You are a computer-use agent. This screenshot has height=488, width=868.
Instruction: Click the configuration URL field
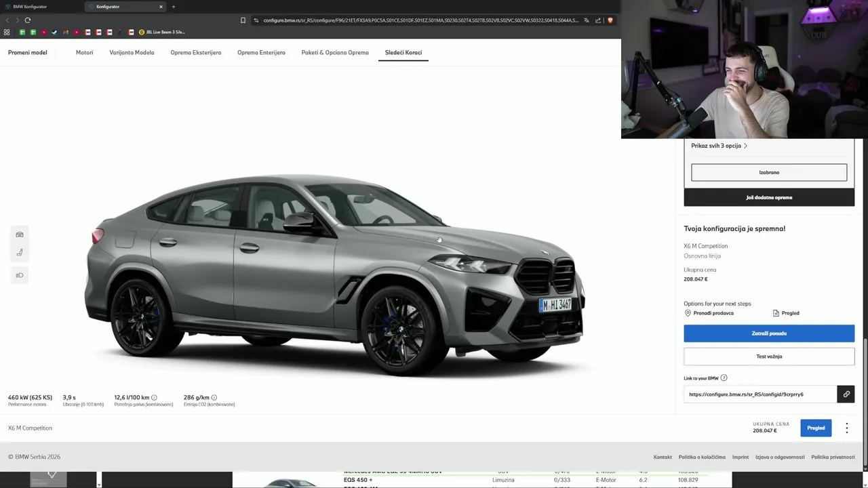pyautogui.click(x=760, y=394)
